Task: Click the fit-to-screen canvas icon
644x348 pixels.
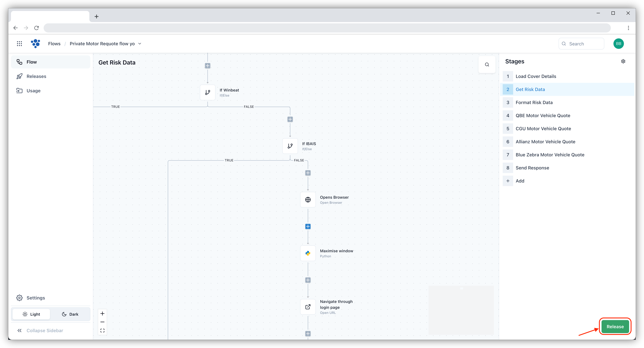Action: pos(102,331)
